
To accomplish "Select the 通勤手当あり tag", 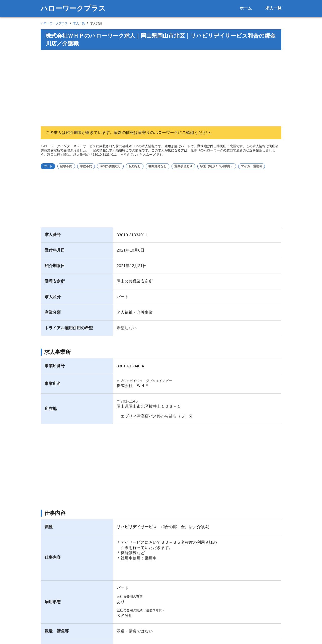I will 183,166.
